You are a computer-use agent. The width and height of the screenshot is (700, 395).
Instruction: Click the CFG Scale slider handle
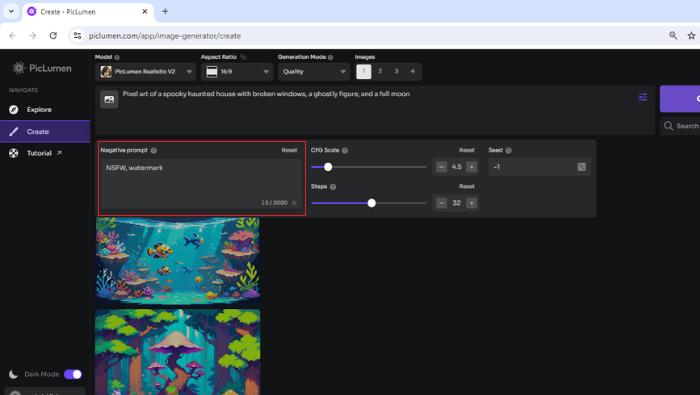point(328,167)
